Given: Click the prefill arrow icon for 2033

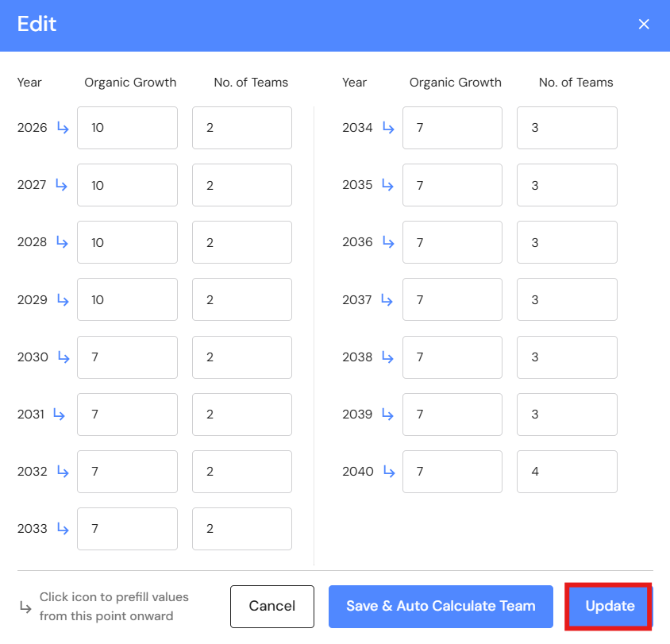Looking at the screenshot, I should tap(63, 529).
